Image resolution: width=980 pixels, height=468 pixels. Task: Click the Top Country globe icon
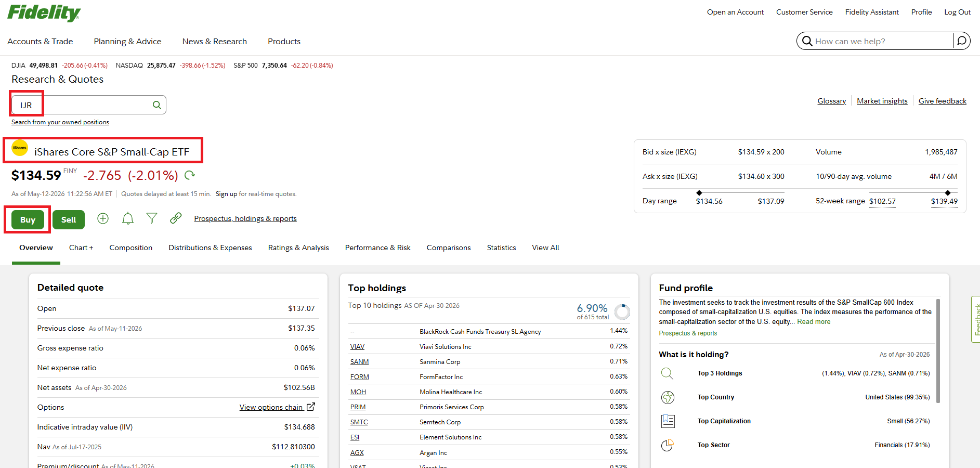tap(668, 397)
